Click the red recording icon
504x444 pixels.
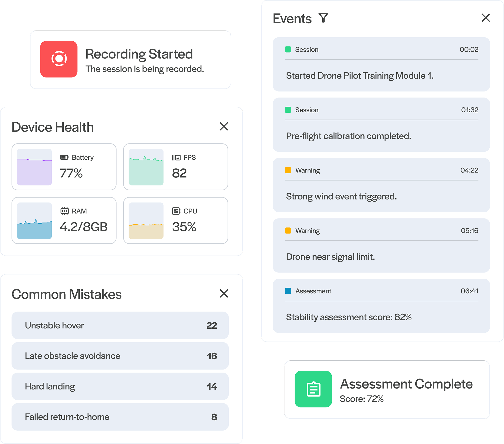pos(59,59)
